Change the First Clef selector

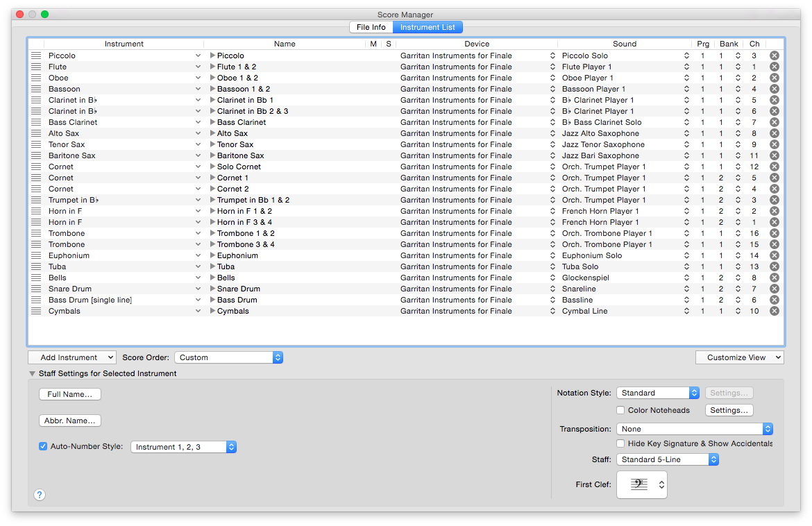click(x=641, y=484)
